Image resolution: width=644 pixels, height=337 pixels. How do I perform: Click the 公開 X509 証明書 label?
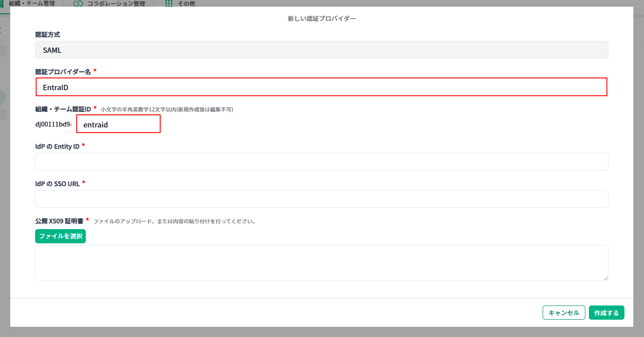[60, 221]
